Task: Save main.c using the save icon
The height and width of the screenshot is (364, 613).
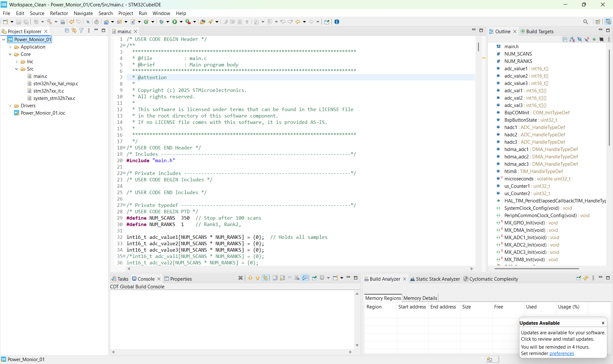Action: coord(19,22)
